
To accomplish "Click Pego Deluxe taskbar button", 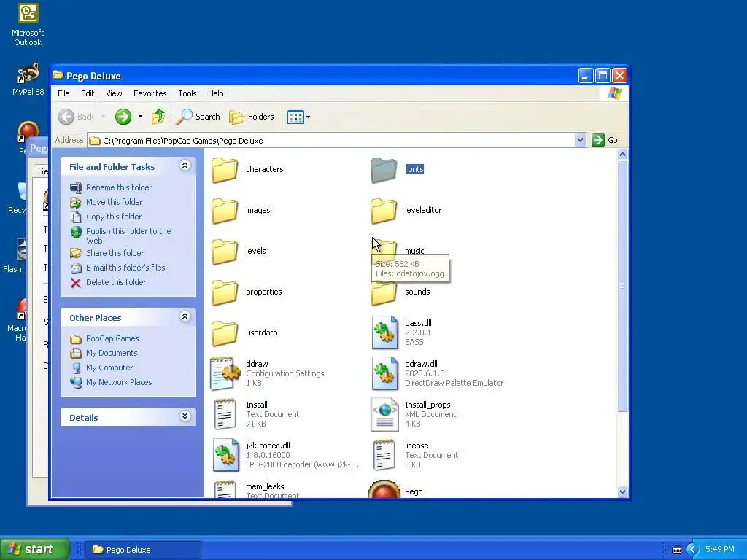I will click(143, 550).
